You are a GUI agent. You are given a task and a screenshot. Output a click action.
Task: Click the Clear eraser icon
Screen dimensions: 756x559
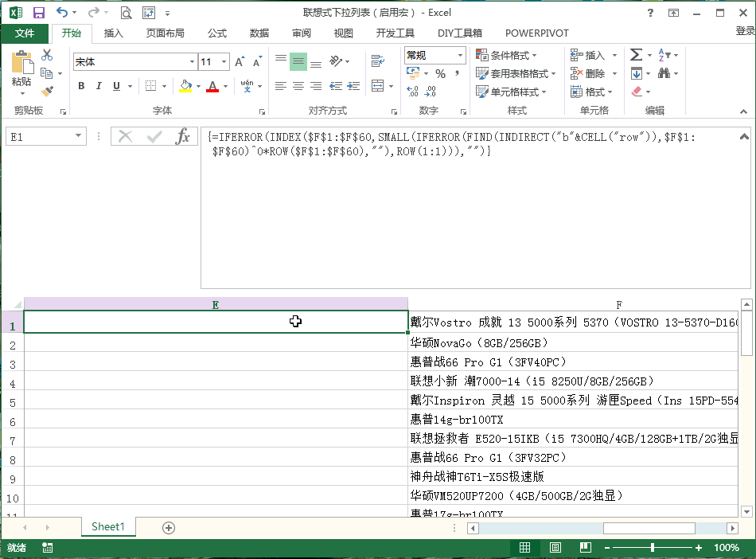637,91
